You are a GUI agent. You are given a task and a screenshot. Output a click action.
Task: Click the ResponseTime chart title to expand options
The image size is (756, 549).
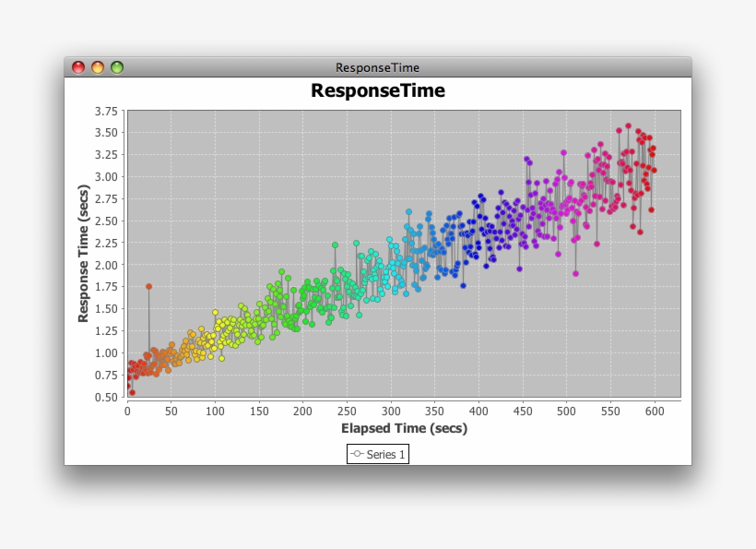tap(378, 90)
